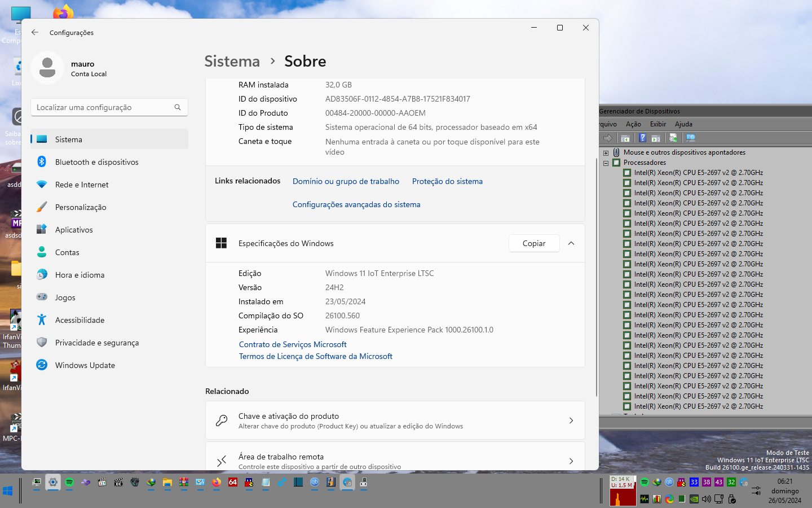Image resolution: width=812 pixels, height=508 pixels.
Task: Open Bluetooth e dispositivos settings
Action: pos(109,162)
